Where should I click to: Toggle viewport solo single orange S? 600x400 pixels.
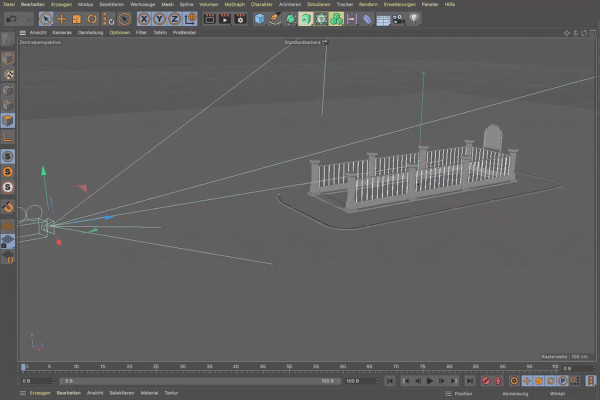[8, 172]
